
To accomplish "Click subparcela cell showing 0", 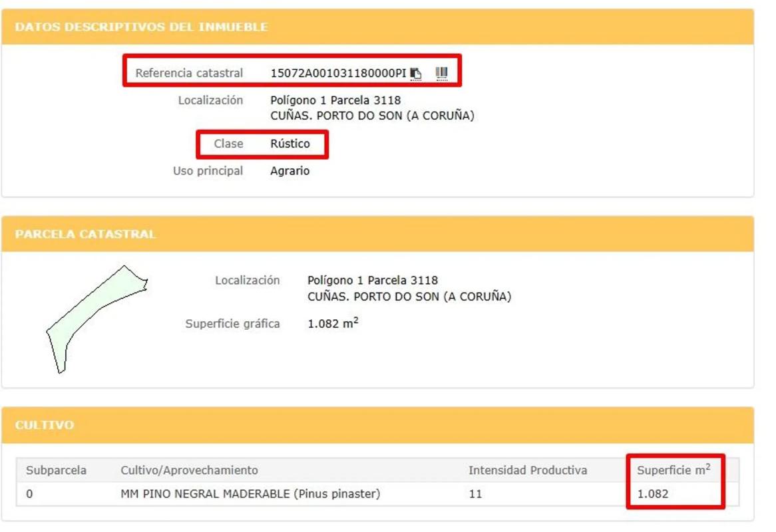I will (29, 494).
